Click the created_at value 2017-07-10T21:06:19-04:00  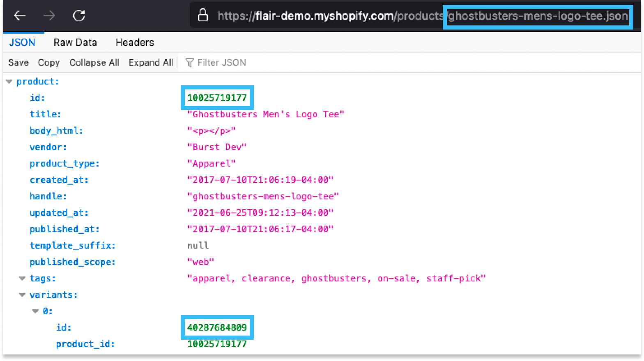260,180
